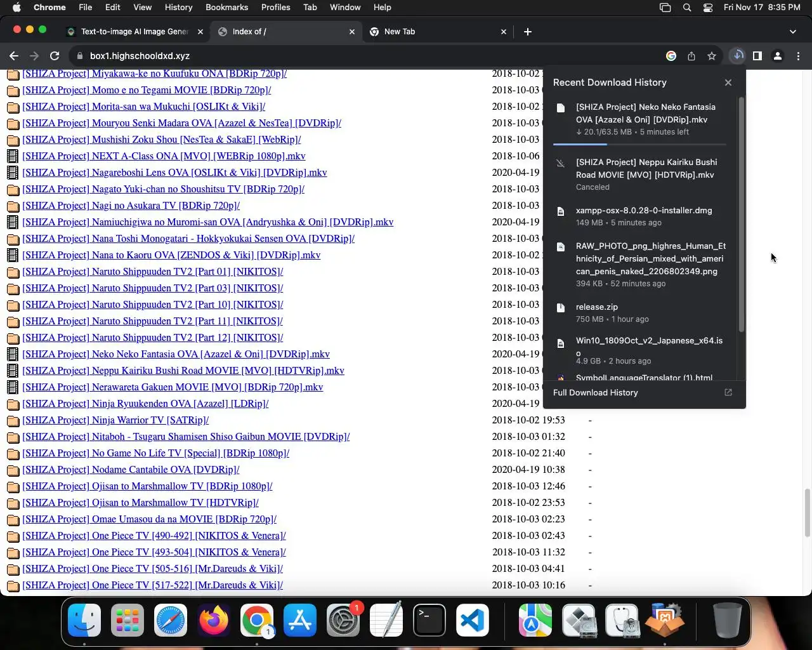Open the Bookmarks menu

[x=226, y=8]
